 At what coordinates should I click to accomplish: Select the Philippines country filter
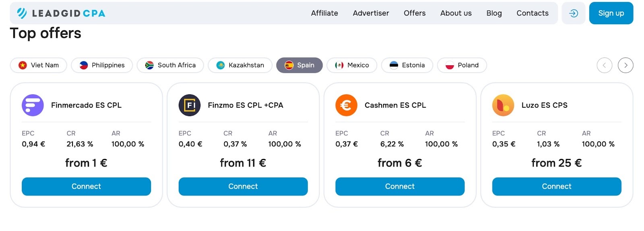102,65
